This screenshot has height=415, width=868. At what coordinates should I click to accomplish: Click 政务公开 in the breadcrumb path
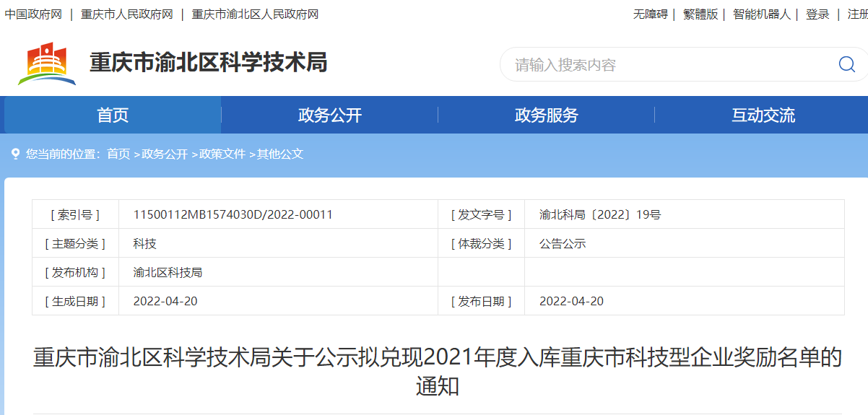pos(165,154)
